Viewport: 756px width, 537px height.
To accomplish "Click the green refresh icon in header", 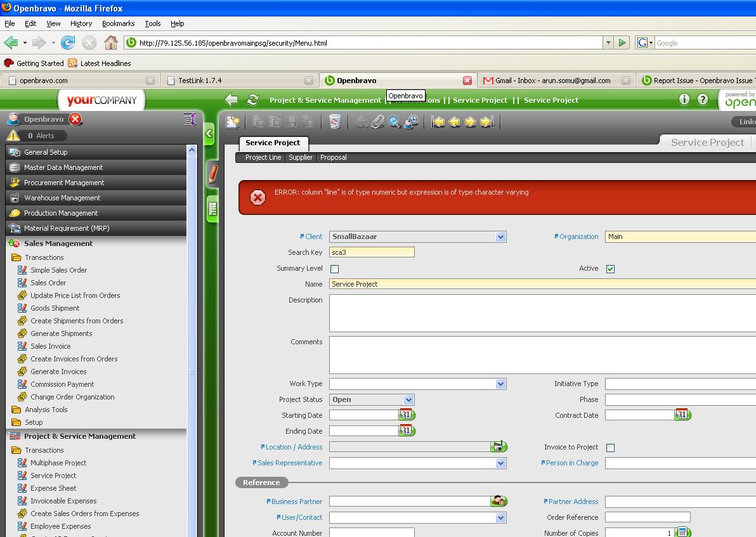I will point(252,100).
